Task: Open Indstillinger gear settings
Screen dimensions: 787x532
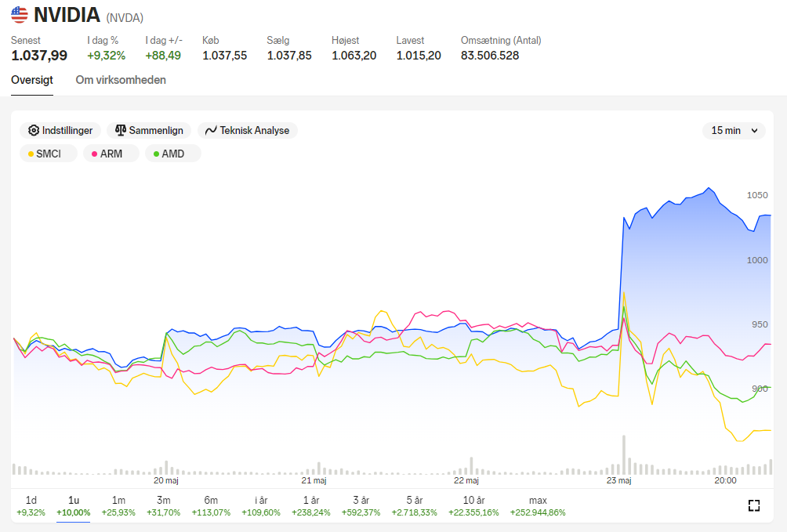Action: tap(60, 131)
